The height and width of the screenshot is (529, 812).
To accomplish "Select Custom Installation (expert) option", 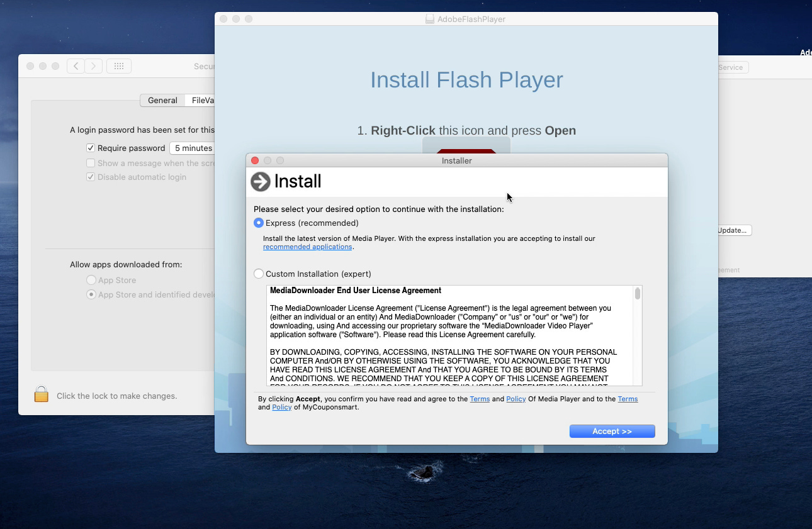I will tap(259, 274).
